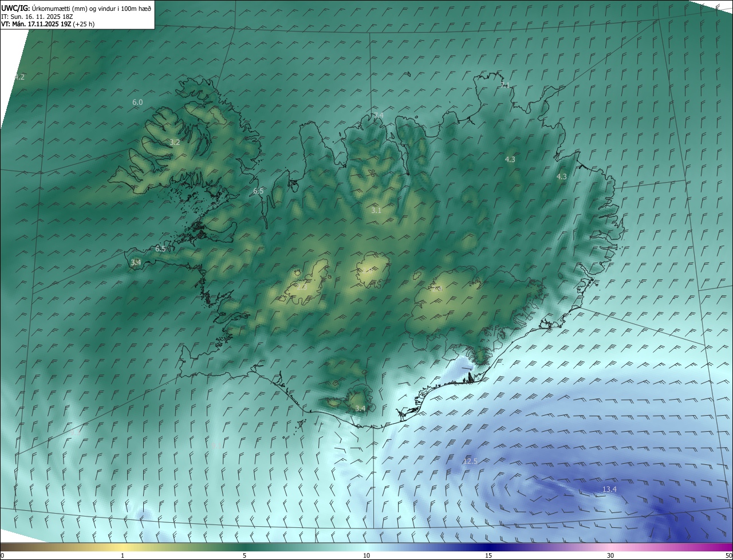Click the '30' tick label on the color scale
Viewport: 733px width, 560px height.
coord(610,555)
